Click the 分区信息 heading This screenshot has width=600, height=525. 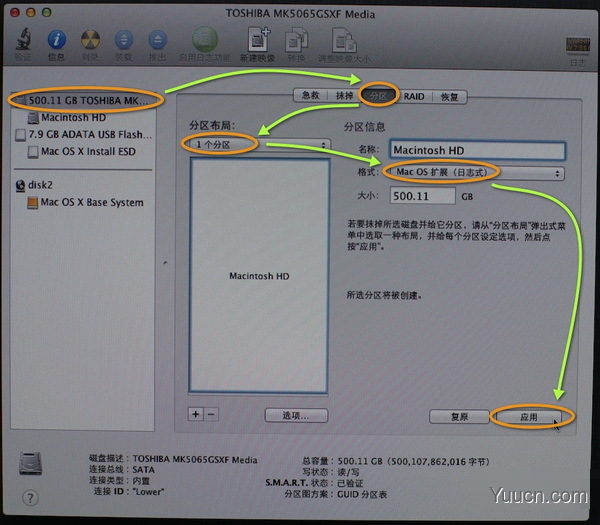[x=364, y=127]
